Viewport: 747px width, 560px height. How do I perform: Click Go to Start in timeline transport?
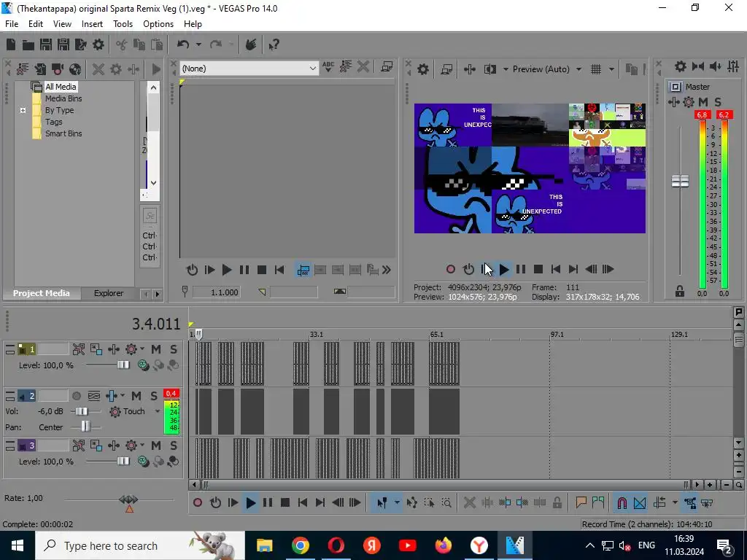pyautogui.click(x=303, y=502)
